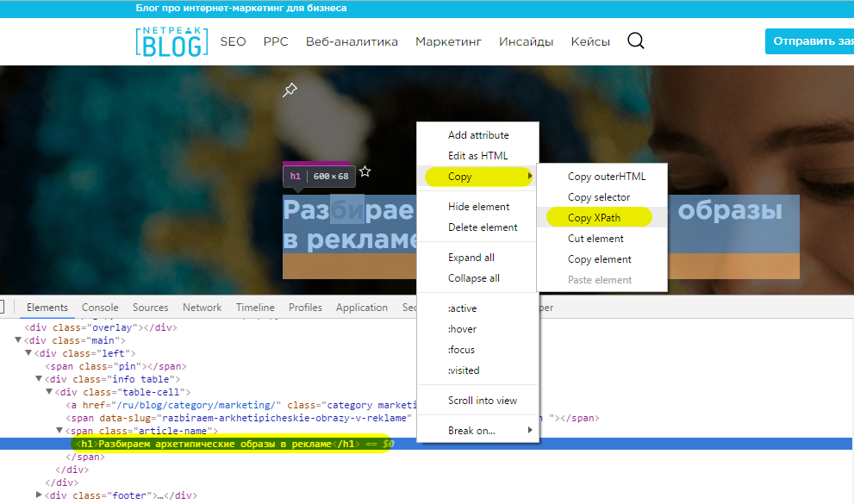Switch to the Sources tab
The height and width of the screenshot is (504, 854).
pos(150,308)
